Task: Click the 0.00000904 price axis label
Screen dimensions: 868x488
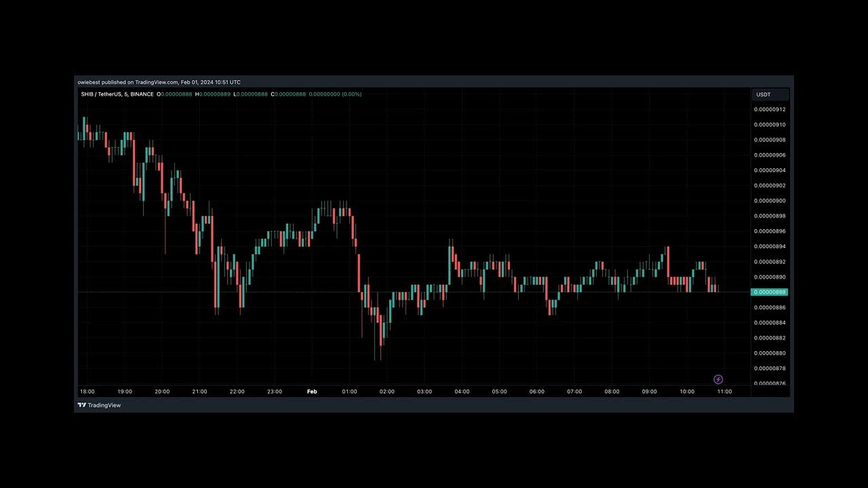Action: tap(770, 170)
